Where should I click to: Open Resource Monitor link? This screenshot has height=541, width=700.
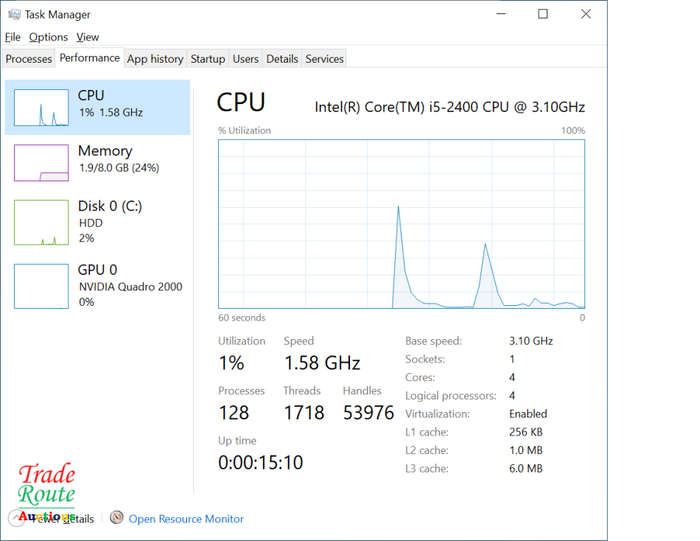[186, 519]
